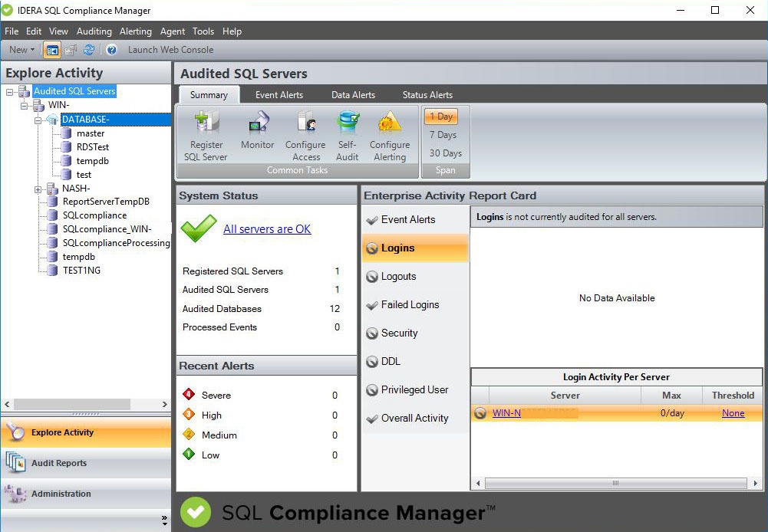The height and width of the screenshot is (532, 768).
Task: Click the greyed-out servers toolbar icon beside refresh
Action: pos(71,50)
